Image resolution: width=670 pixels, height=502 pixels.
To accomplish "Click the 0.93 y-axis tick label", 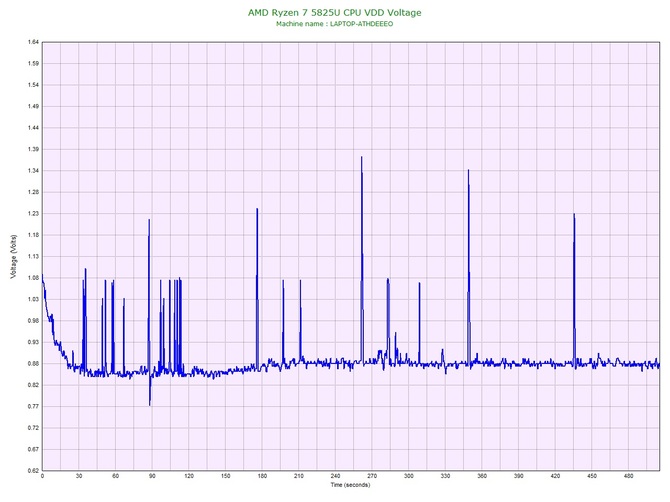I will [x=33, y=342].
